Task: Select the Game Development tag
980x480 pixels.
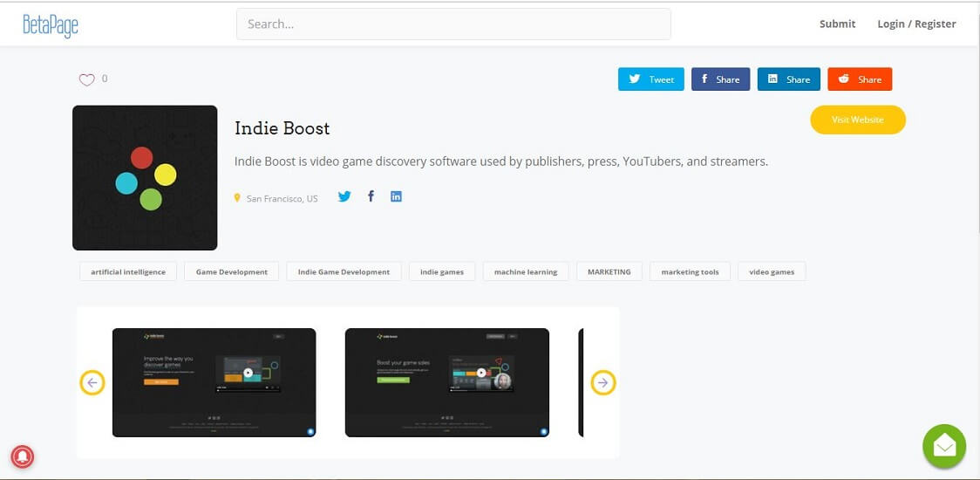Action: click(231, 271)
